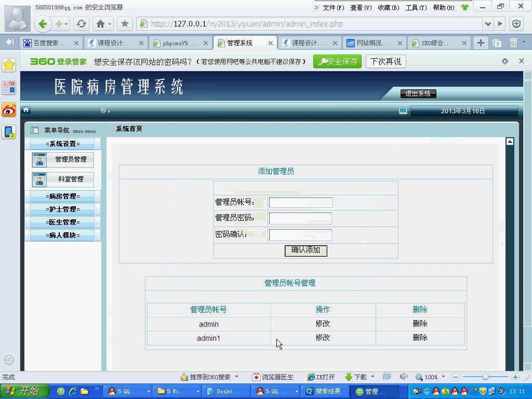Open sidebar settings gear at bottom left
The height and width of the screenshot is (399, 532).
click(9, 360)
